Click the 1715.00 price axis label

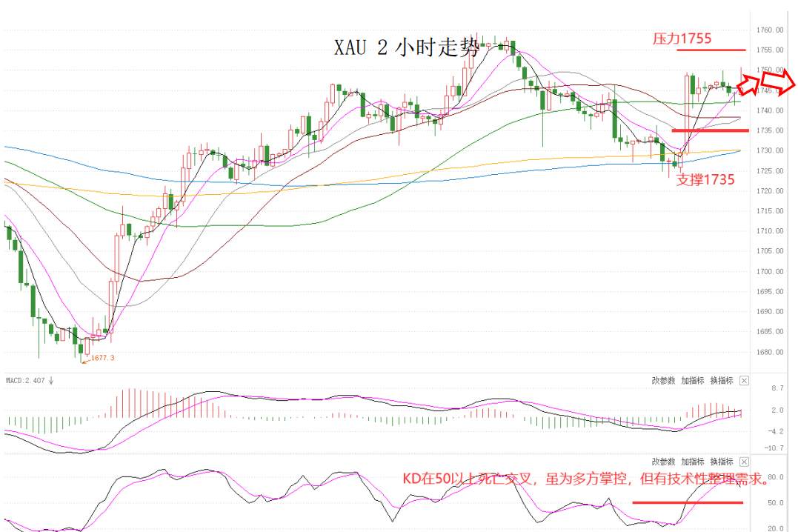pos(770,210)
